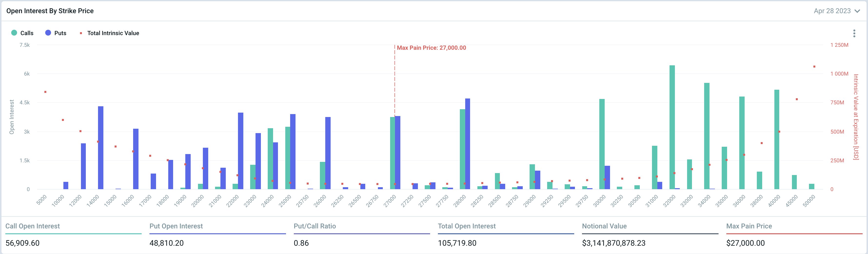The width and height of the screenshot is (868, 254).
Task: Click the Call Open Interest value 56,909.60
Action: (x=23, y=243)
